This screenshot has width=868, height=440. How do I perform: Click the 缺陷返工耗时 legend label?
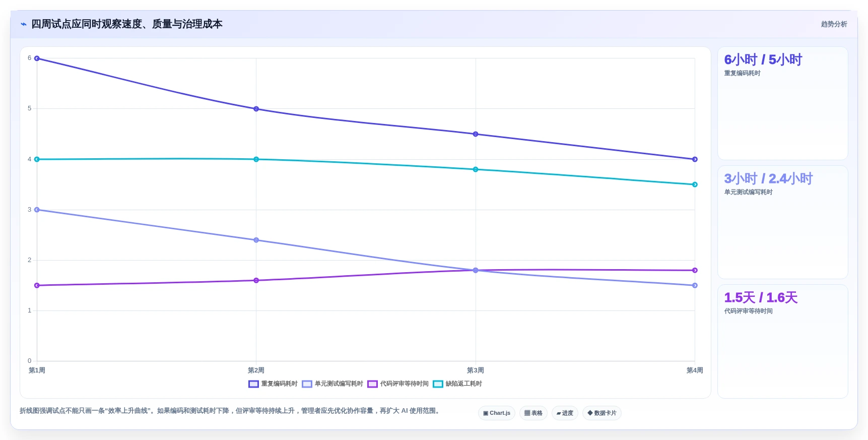[463, 384]
